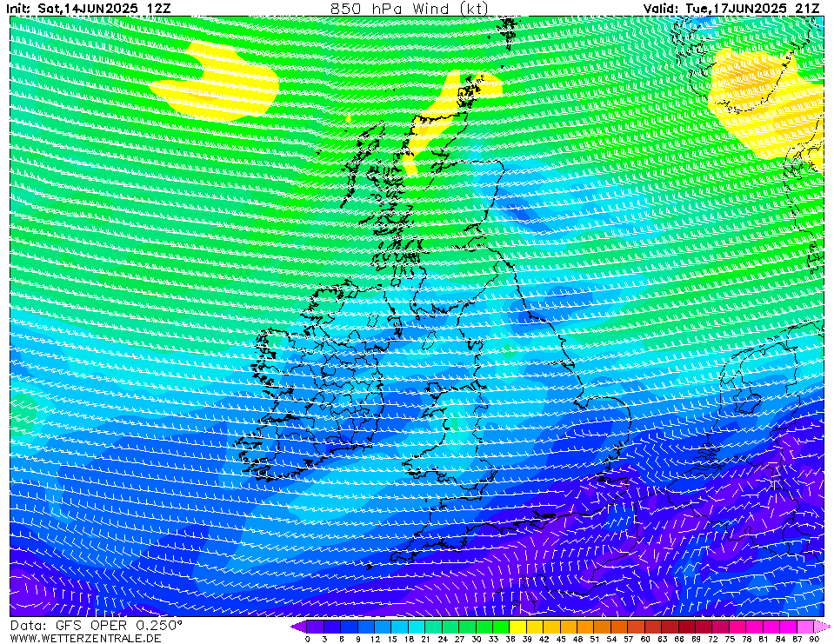This screenshot has height=644, width=834.
Task: Pick the cyan swatch between 18 and 21
Action: pyautogui.click(x=417, y=627)
